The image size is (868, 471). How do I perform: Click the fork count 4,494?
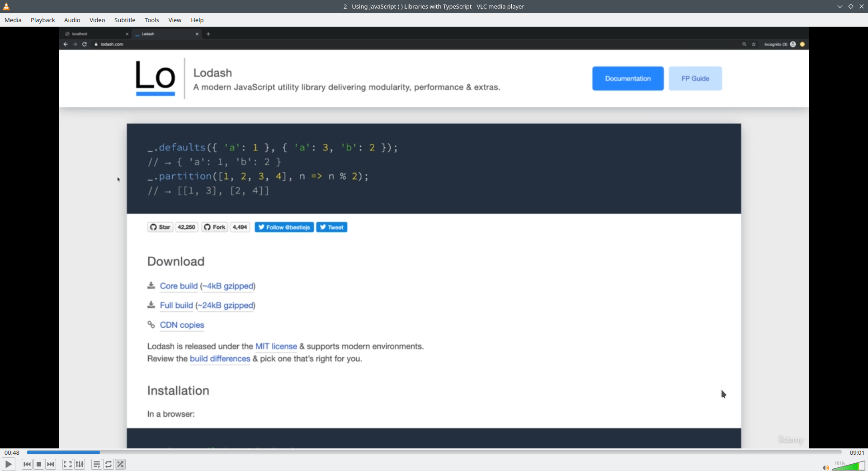[240, 227]
